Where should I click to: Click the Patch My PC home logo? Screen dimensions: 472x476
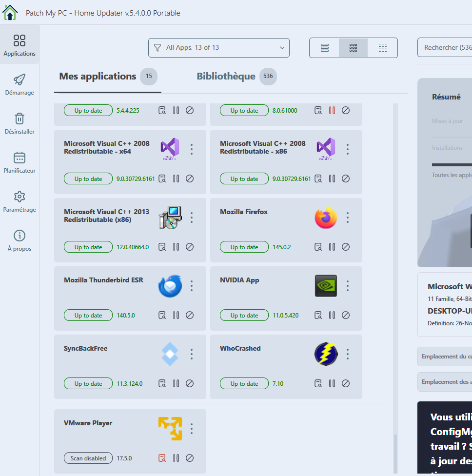pos(10,13)
